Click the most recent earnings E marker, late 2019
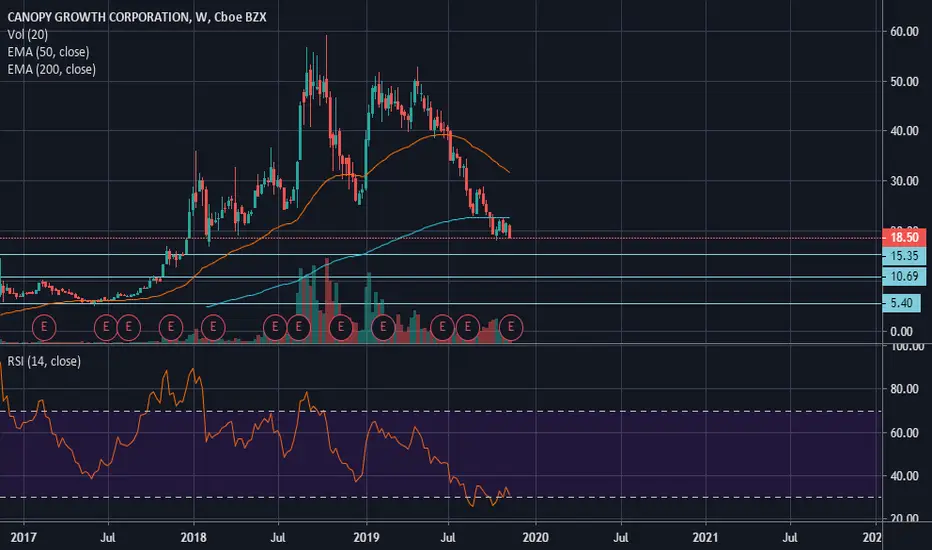The height and width of the screenshot is (550, 932). 511,327
